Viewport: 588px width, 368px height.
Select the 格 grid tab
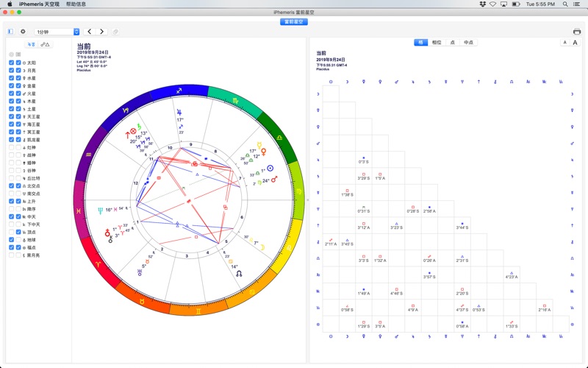[x=421, y=43]
